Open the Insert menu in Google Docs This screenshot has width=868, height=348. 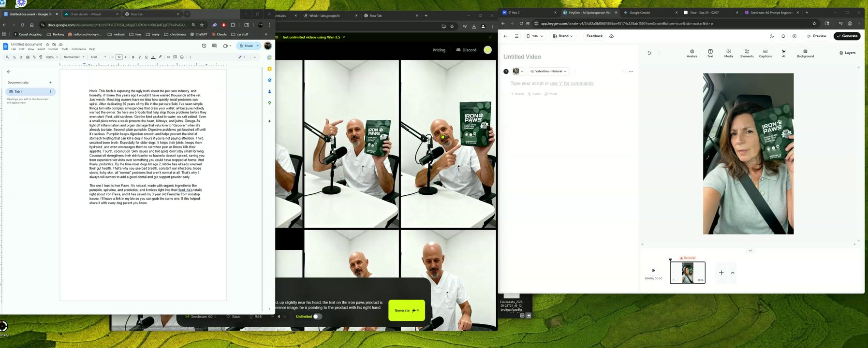coord(41,49)
